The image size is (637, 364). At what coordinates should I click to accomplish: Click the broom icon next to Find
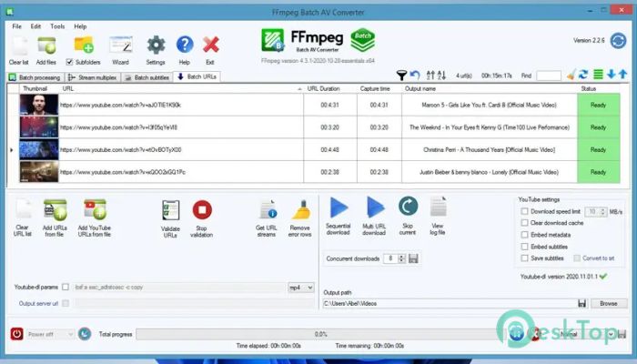(x=571, y=75)
